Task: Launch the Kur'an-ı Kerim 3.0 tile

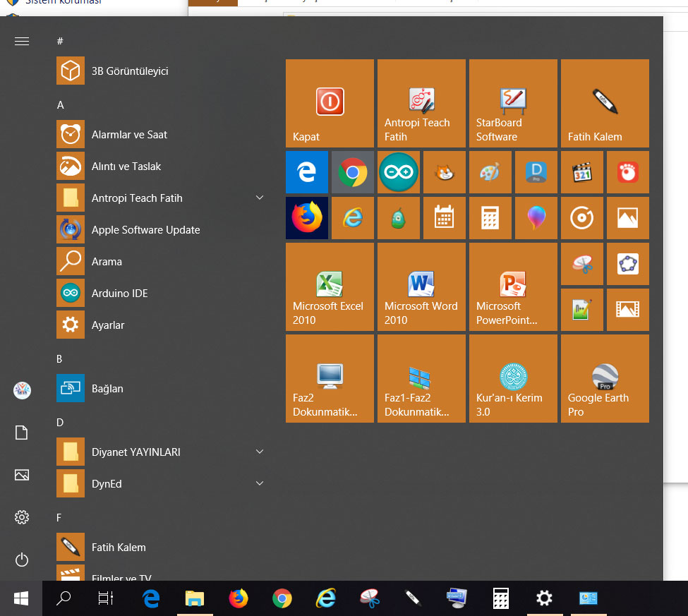Action: click(513, 378)
